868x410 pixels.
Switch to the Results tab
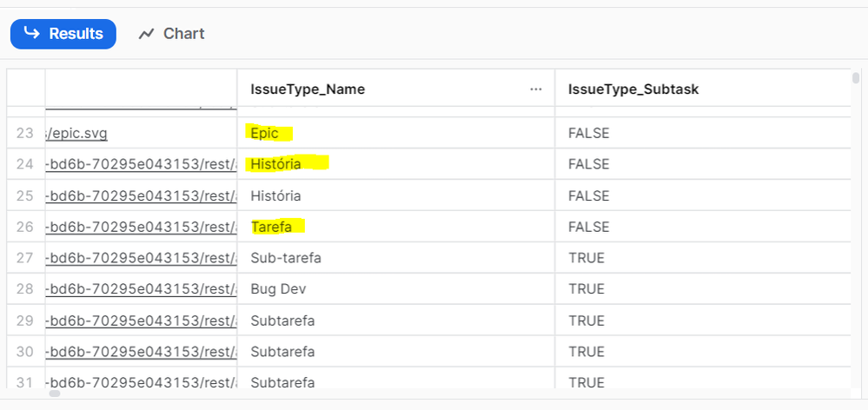click(63, 34)
